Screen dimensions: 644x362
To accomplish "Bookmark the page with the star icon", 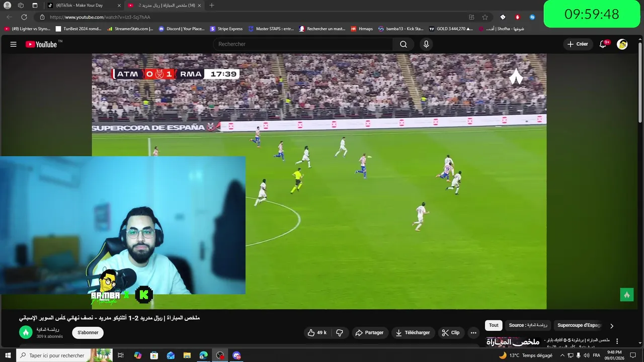I will click(x=485, y=17).
